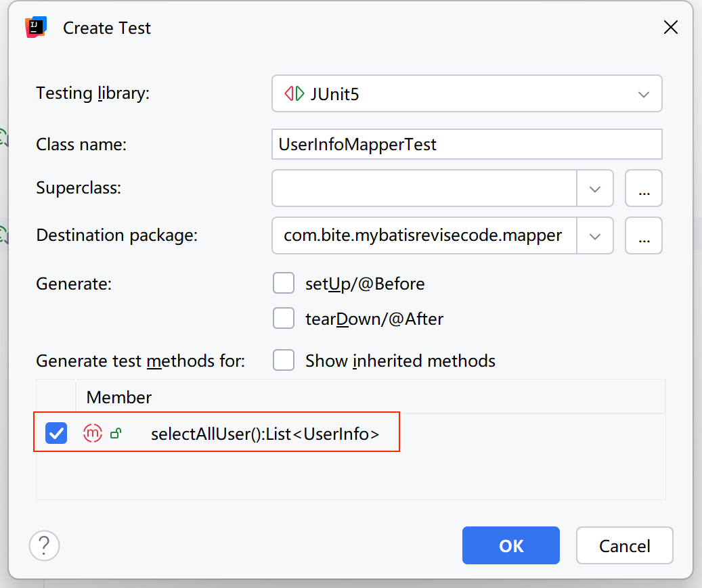The image size is (702, 588).
Task: Uncheck the selectAllUser method checkbox
Action: (x=56, y=434)
